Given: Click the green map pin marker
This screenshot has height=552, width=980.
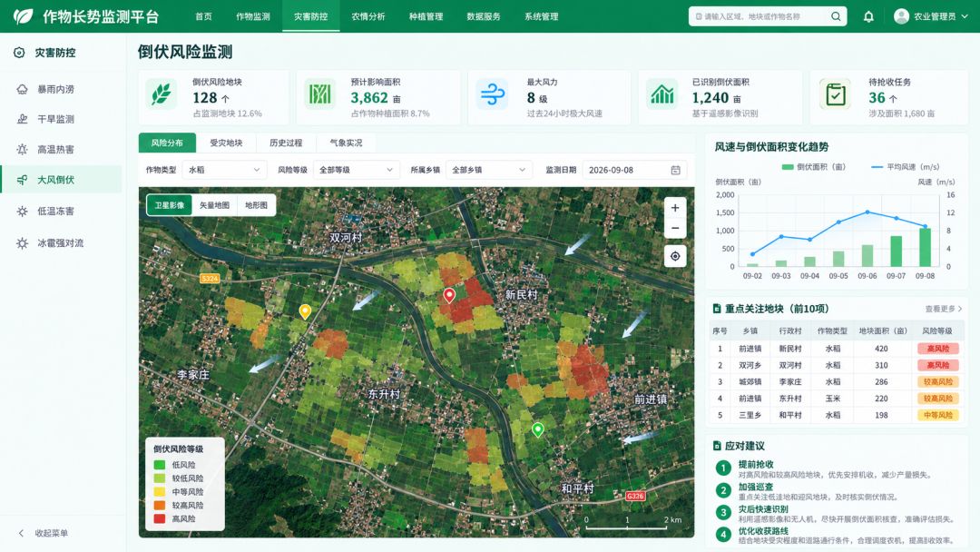Looking at the screenshot, I should 537,430.
